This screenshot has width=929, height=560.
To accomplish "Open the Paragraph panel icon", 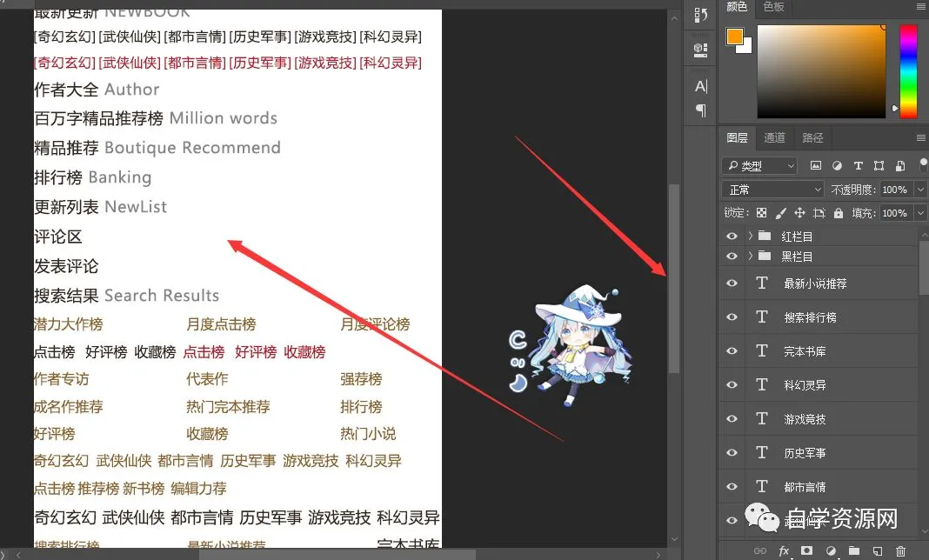I will coord(700,110).
